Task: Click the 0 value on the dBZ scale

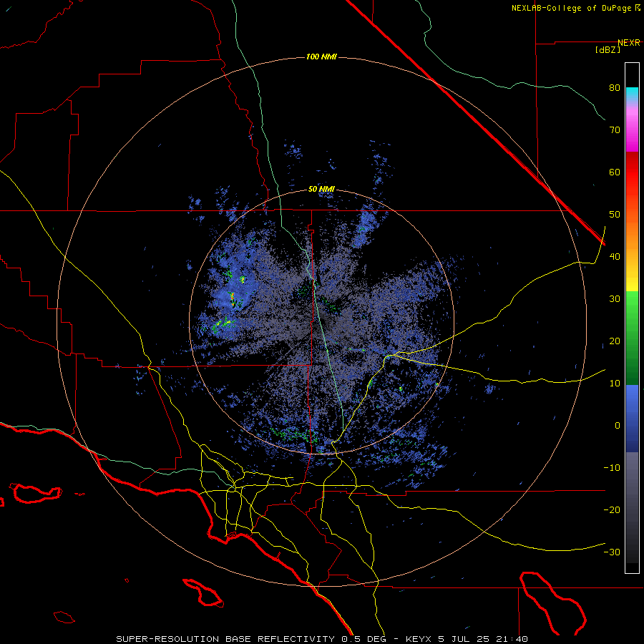Action: [618, 426]
